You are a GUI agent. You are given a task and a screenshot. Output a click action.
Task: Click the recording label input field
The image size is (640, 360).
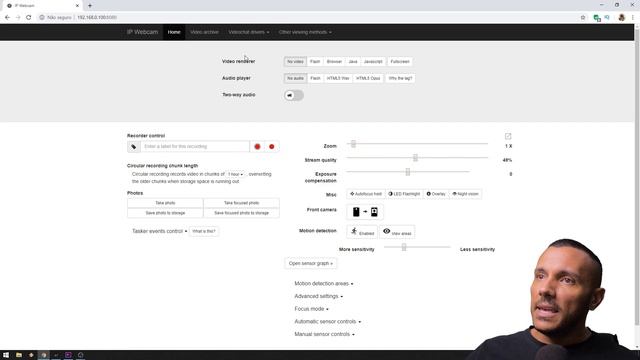[x=195, y=147]
